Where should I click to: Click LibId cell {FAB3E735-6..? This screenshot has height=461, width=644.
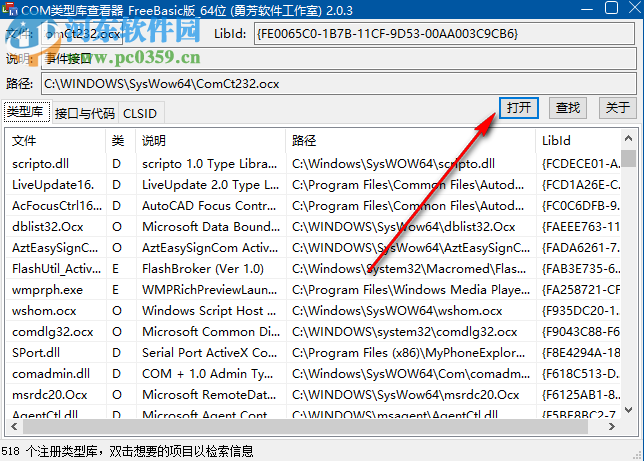[x=581, y=269]
